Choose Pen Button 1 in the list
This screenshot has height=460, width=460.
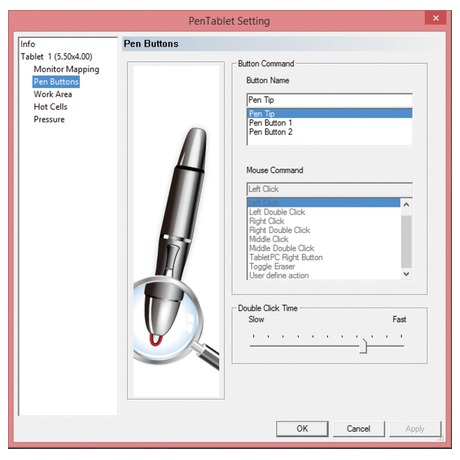coord(329,123)
